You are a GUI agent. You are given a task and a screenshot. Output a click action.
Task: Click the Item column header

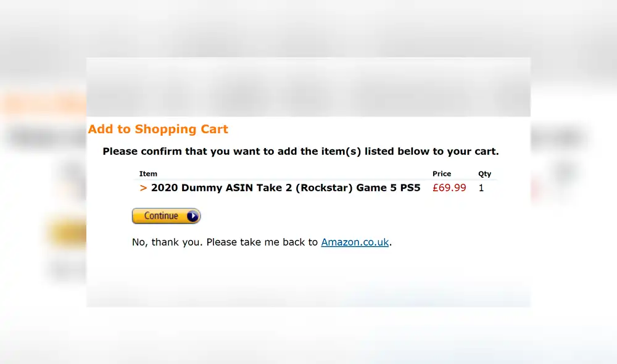(x=148, y=174)
